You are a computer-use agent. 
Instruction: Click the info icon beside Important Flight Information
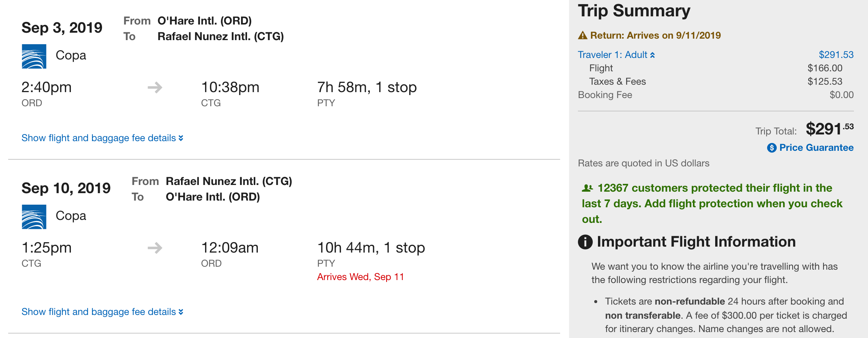(x=585, y=242)
